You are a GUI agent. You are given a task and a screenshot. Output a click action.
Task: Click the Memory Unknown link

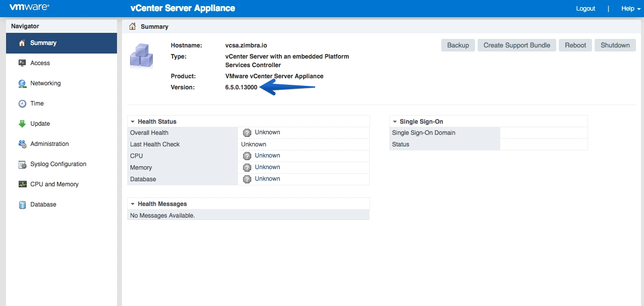(267, 167)
